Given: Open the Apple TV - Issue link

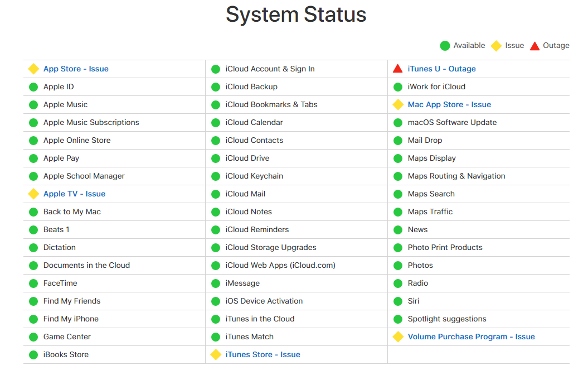Looking at the screenshot, I should pyautogui.click(x=74, y=194).
